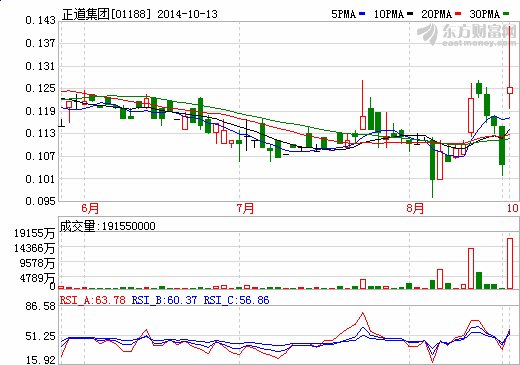Click the 51.25 RSI axis label
This screenshot has height=365, width=520.
(40, 336)
